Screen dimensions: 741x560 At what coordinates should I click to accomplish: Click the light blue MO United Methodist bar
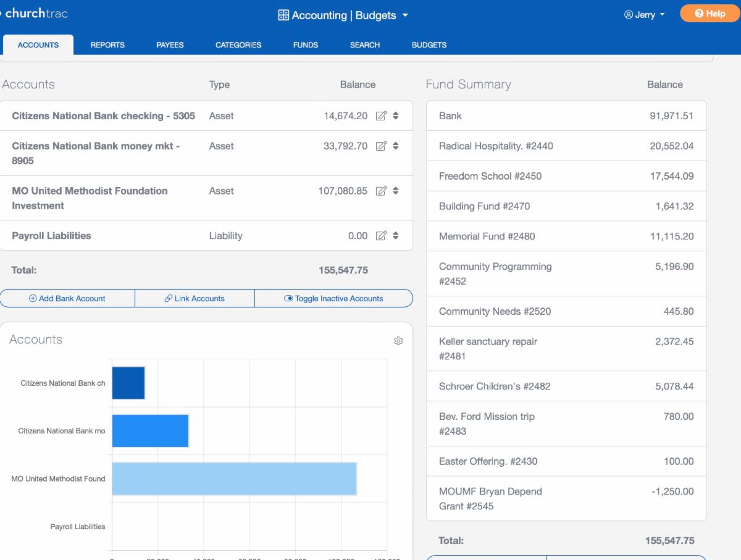(234, 479)
